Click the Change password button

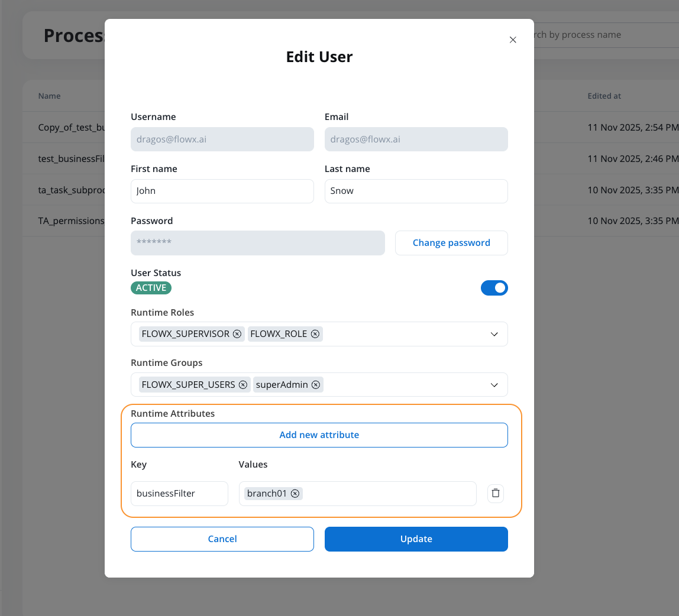click(x=451, y=242)
